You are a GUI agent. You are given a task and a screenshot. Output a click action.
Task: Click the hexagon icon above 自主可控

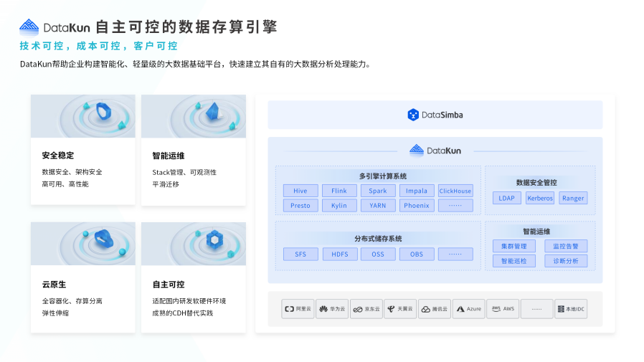[213, 240]
